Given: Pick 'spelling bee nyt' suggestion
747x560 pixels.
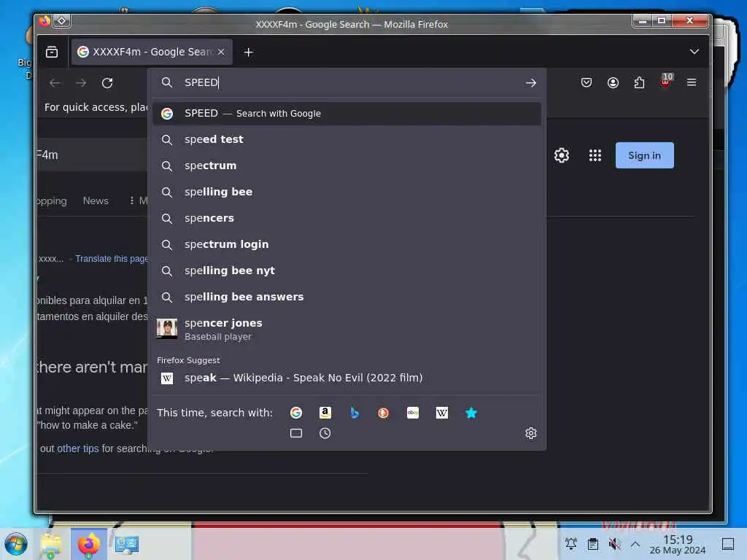Looking at the screenshot, I should coord(347,271).
